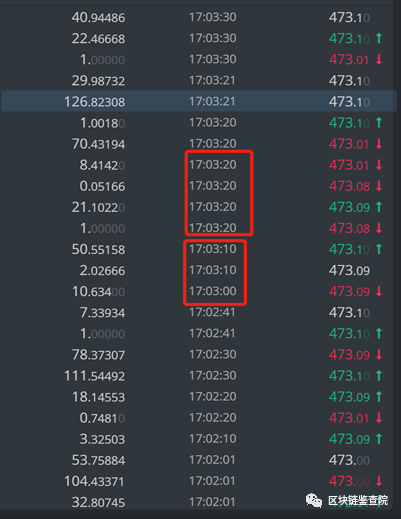The width and height of the screenshot is (401, 519).
Task: Click the 473.00 price in 53.75884 row
Action: click(x=349, y=460)
